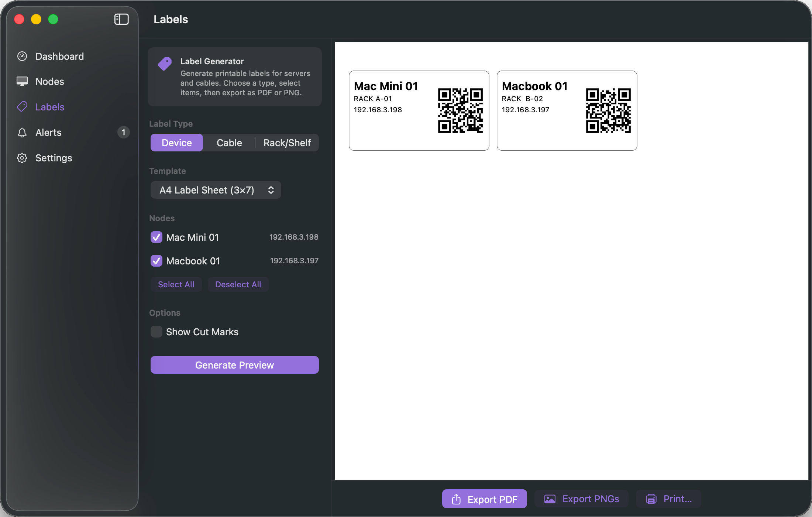Click the Export PNGs image icon
Viewport: 812px width, 517px height.
point(550,499)
